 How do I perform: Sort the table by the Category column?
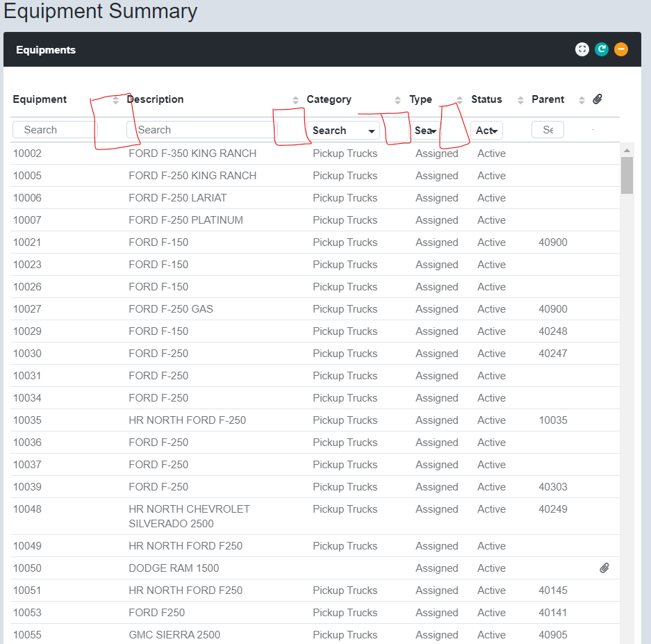tap(397, 99)
